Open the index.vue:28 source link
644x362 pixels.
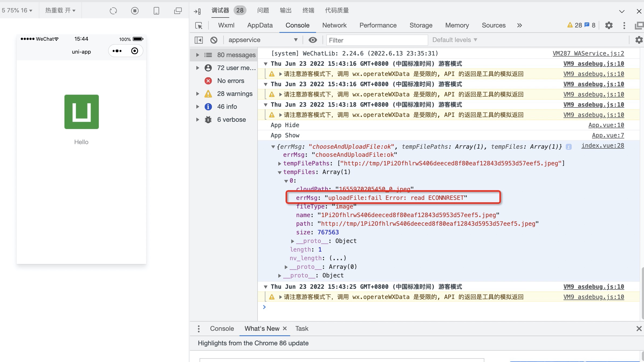coord(602,146)
